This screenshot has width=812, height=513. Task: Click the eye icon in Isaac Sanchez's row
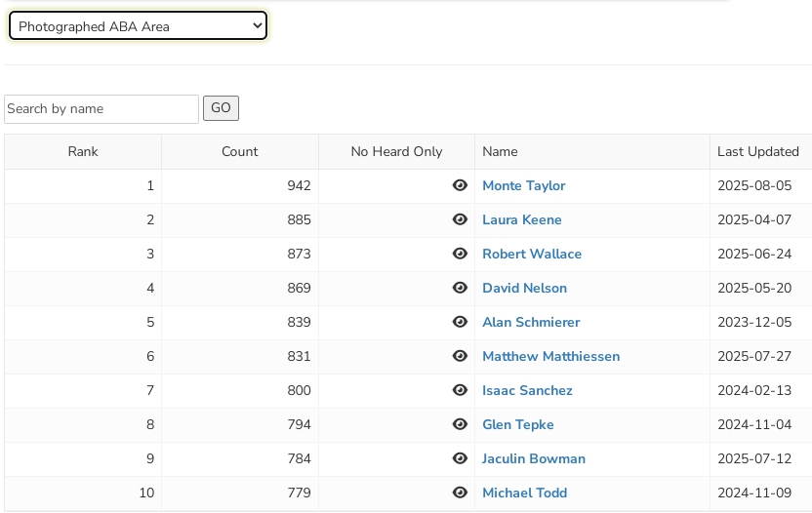(460, 390)
